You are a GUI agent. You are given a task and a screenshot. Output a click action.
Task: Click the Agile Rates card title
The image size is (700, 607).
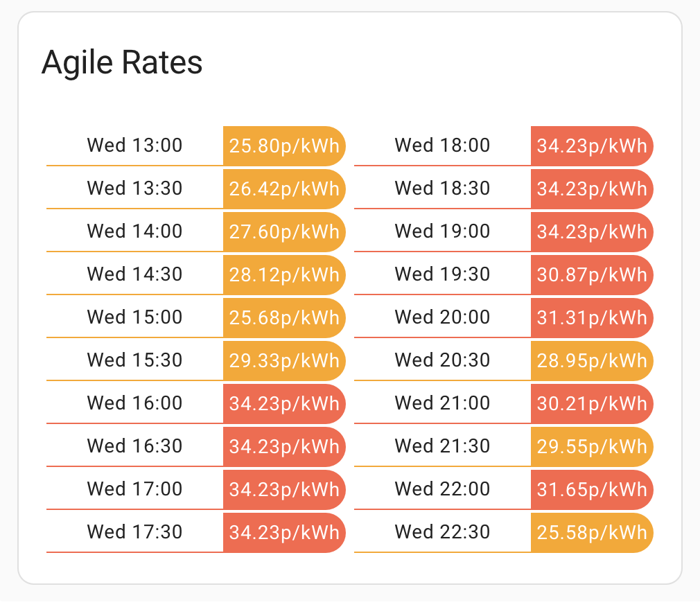point(122,63)
